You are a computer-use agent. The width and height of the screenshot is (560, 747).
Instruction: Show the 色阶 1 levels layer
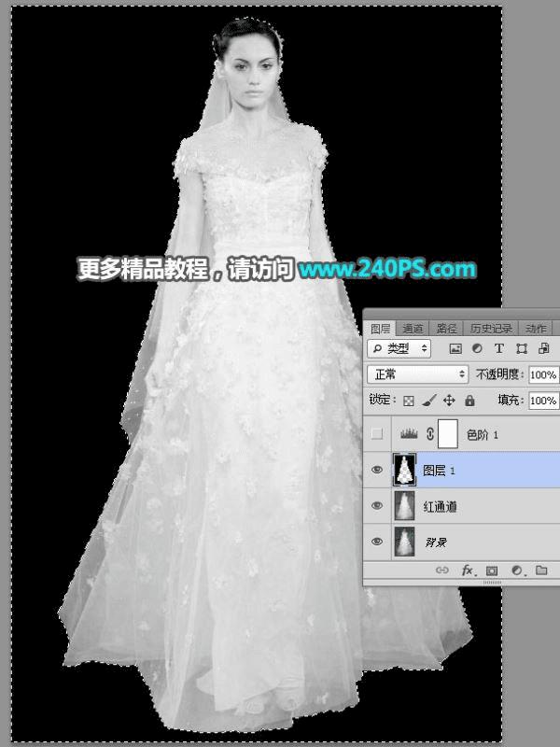(377, 434)
